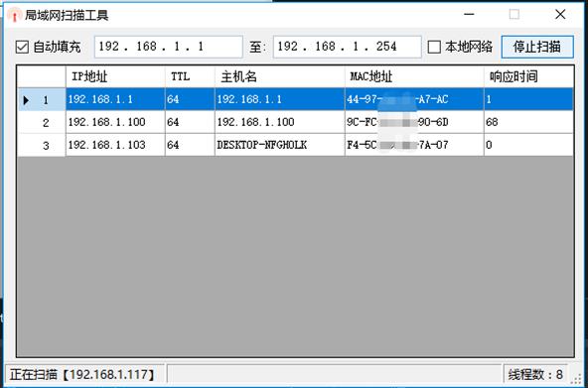Click the 线程数：8 status panel

coord(536,374)
